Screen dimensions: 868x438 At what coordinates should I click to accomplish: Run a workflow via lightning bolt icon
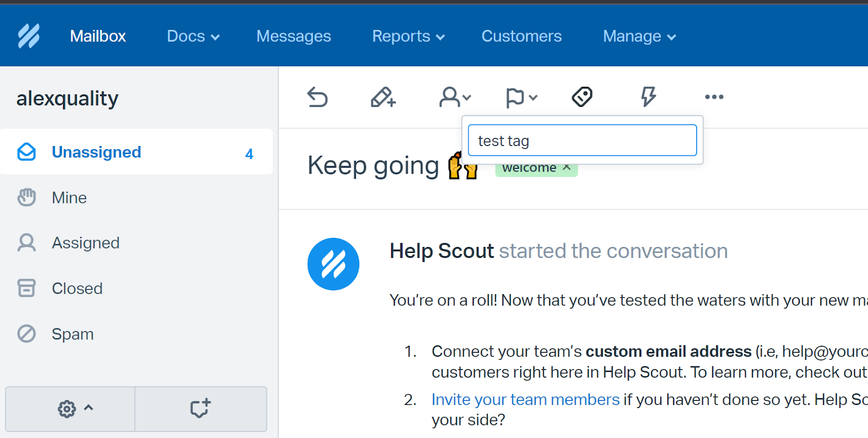(x=648, y=97)
